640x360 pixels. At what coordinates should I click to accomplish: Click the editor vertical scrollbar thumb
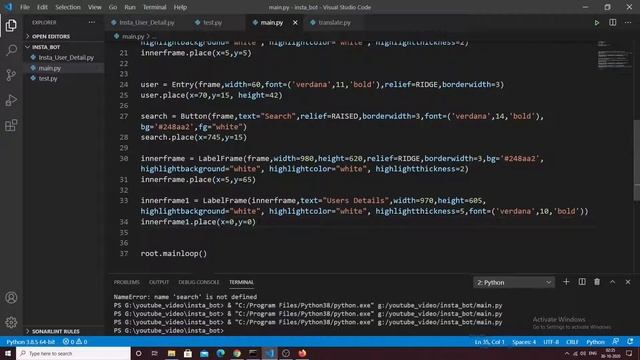pyautogui.click(x=636, y=160)
